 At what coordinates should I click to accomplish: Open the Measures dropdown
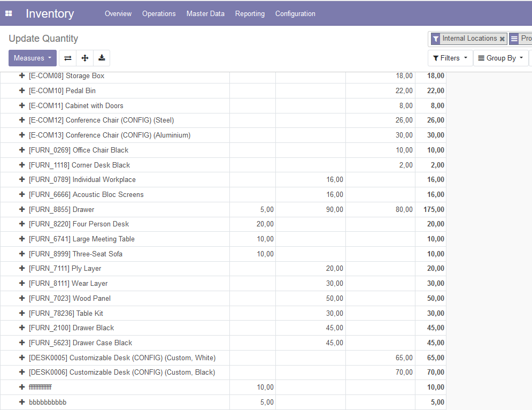coord(32,58)
